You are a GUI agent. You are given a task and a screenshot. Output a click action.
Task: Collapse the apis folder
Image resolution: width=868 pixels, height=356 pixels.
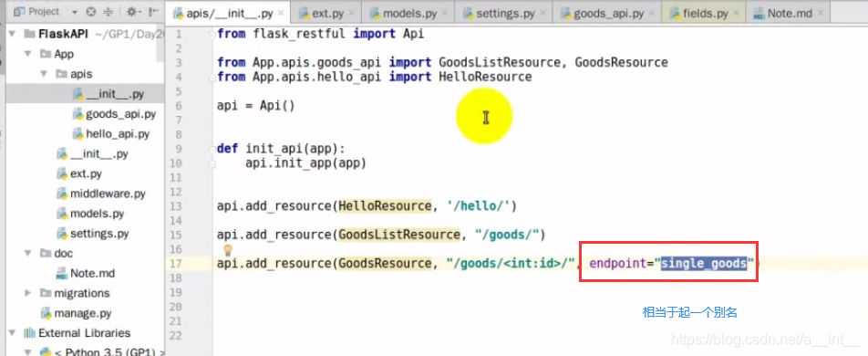pos(44,74)
